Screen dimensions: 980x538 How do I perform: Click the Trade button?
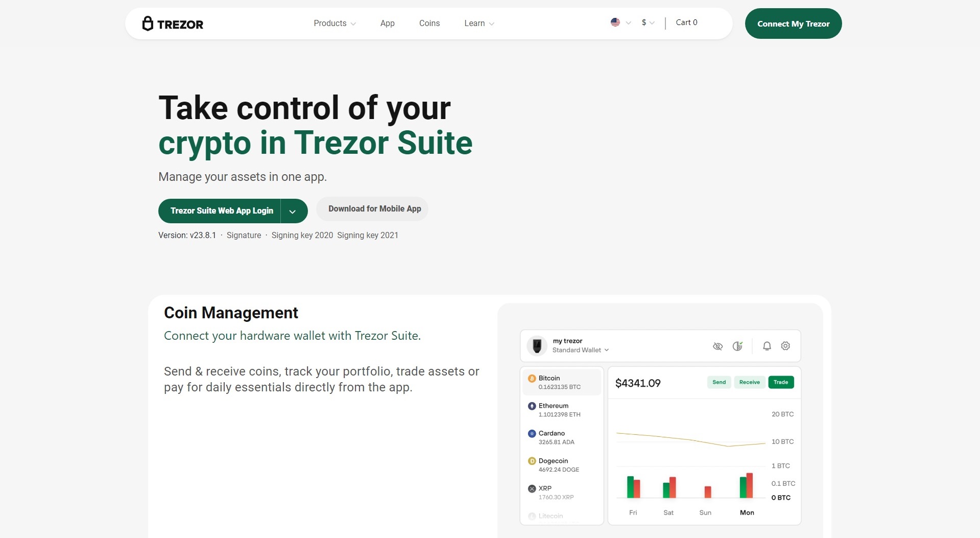tap(781, 382)
